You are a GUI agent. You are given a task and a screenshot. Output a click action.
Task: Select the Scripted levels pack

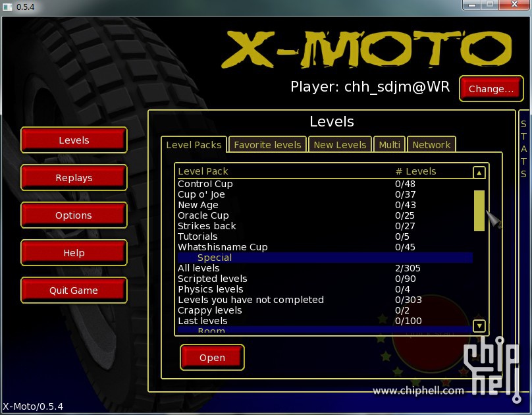[325, 279]
